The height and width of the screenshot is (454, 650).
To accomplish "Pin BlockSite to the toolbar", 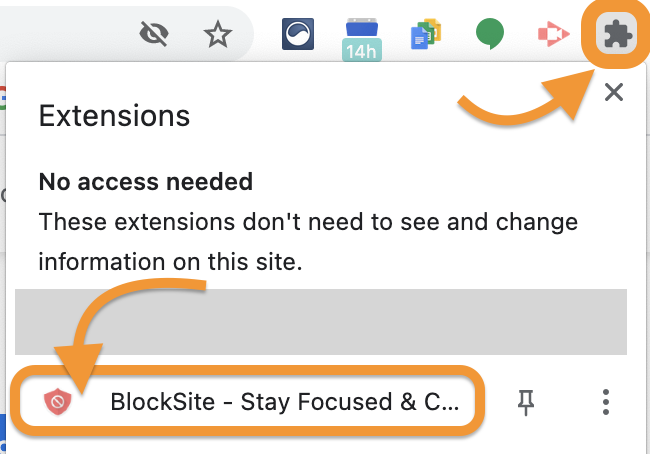I will 526,402.
